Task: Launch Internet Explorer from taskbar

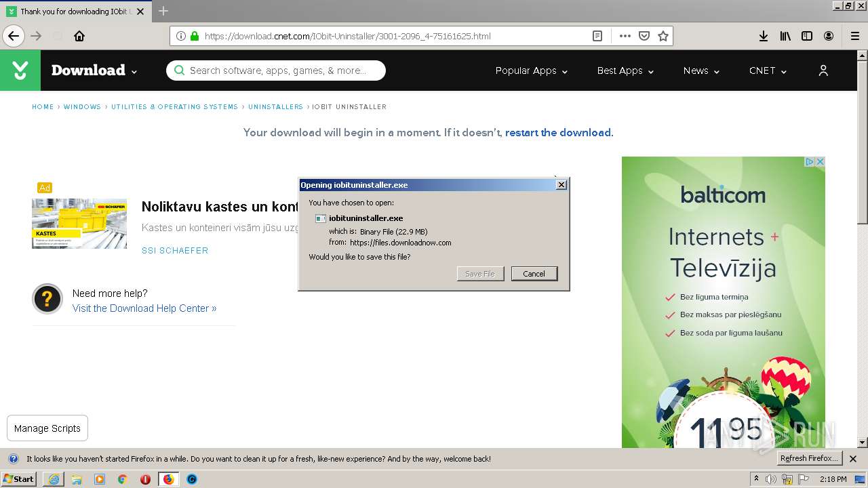Action: click(54, 479)
